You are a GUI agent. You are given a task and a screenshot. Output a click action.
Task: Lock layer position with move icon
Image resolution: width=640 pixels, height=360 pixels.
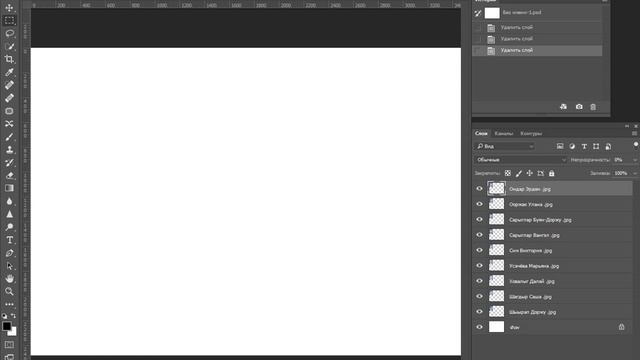pos(529,173)
